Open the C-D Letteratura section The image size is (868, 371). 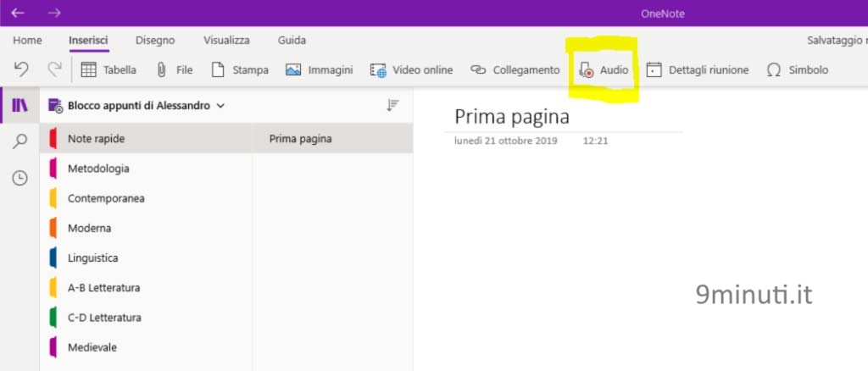[x=146, y=318]
